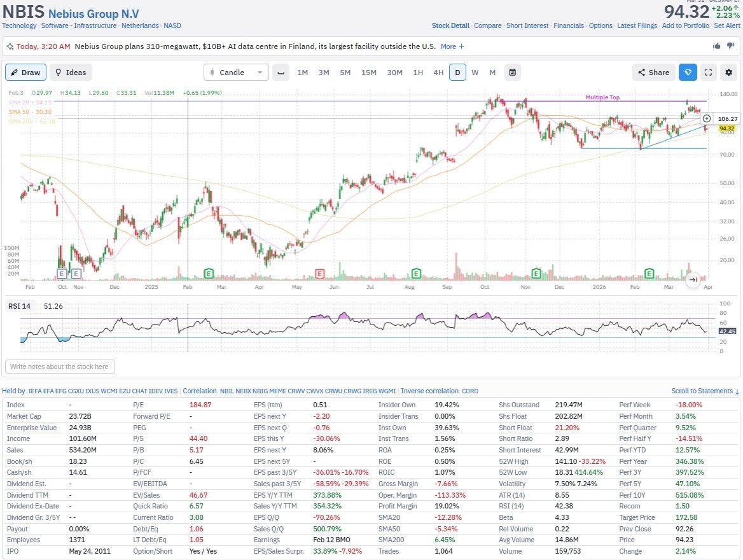Select the 4H timeframe

[x=438, y=73]
